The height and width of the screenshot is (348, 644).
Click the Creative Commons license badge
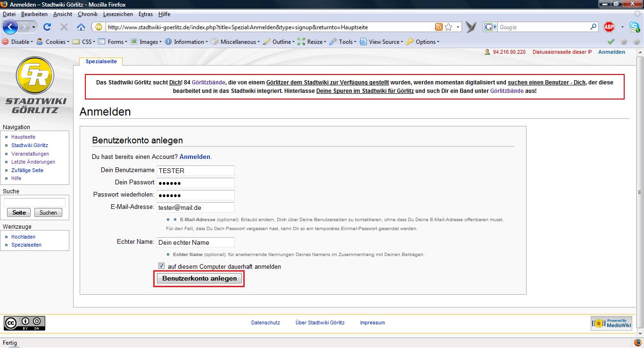click(x=25, y=323)
